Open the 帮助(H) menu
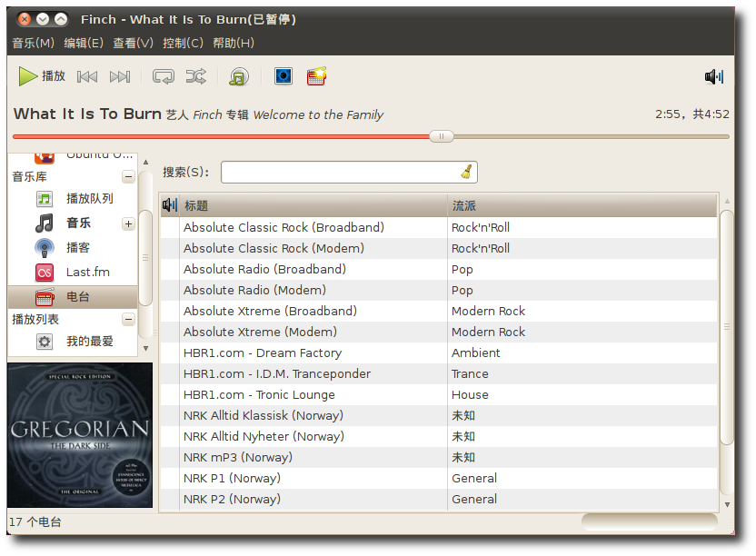The width and height of the screenshot is (756, 556). [x=234, y=43]
